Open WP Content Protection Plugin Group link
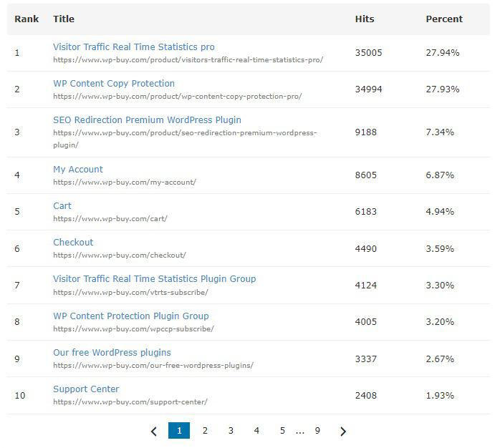Viewport: 495px width, 448px height. click(130, 316)
